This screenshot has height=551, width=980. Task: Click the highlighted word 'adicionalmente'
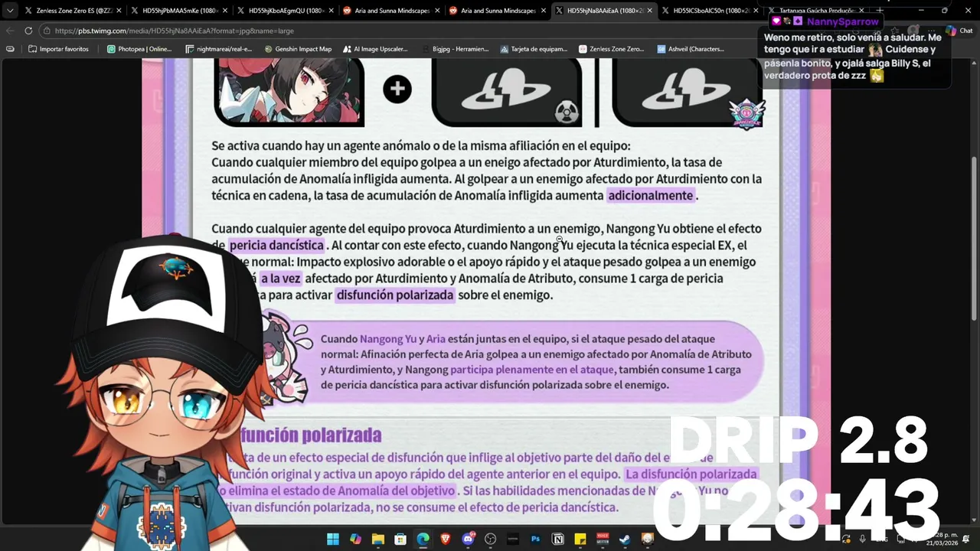pyautogui.click(x=651, y=195)
